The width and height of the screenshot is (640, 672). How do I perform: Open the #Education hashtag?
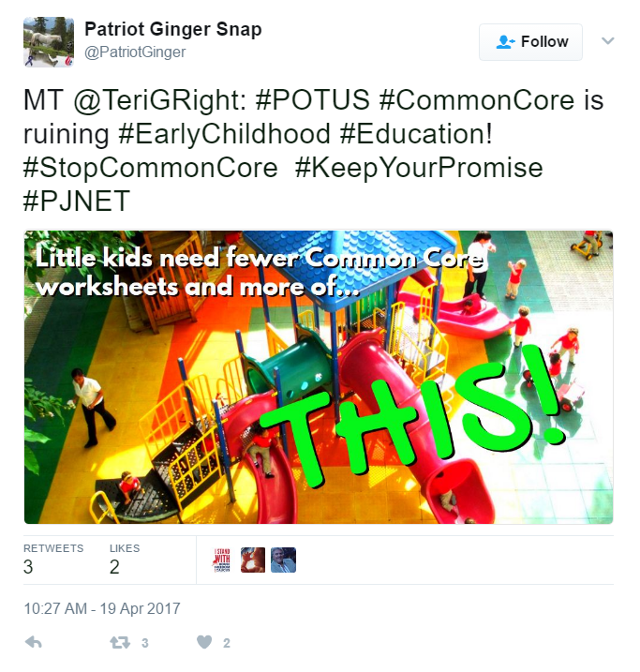tap(412, 134)
